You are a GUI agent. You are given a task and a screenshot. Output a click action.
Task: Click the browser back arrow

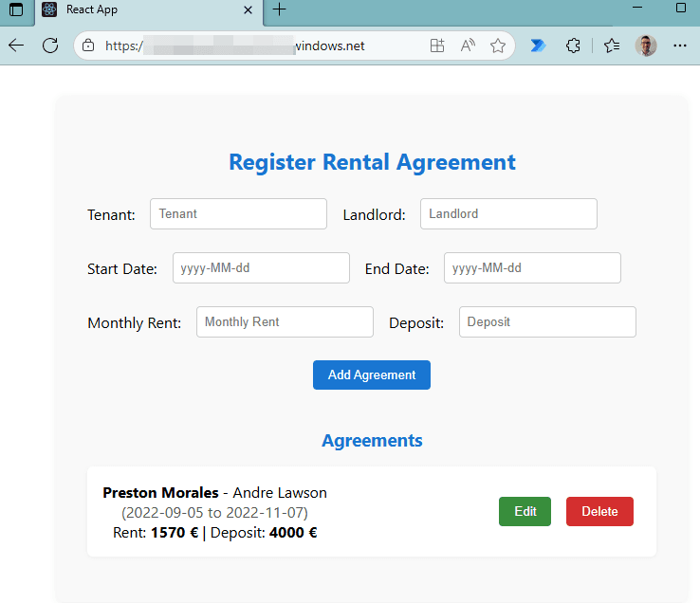tap(16, 46)
